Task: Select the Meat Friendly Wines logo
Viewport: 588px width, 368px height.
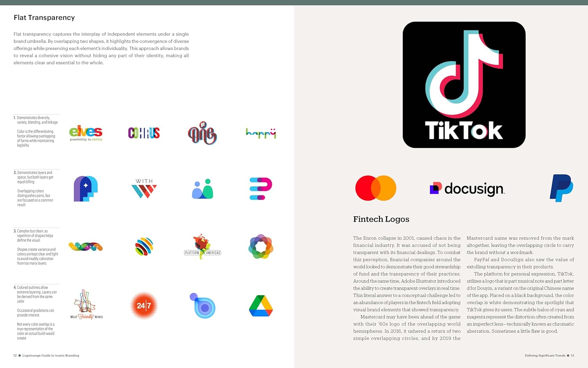Action: click(x=86, y=305)
